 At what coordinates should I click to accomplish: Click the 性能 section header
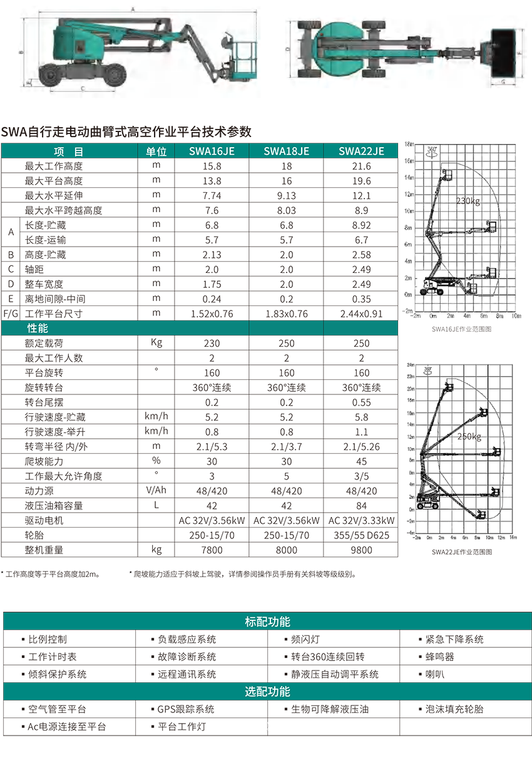(38, 328)
